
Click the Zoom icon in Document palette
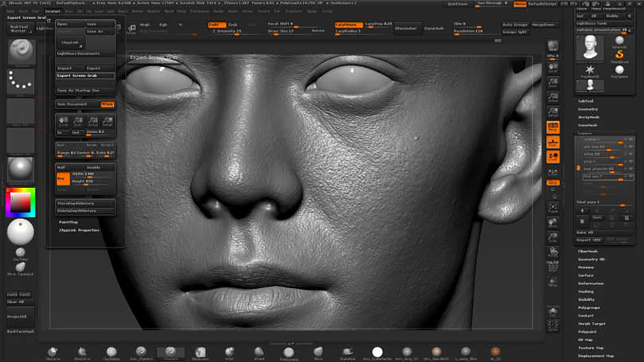click(x=78, y=121)
